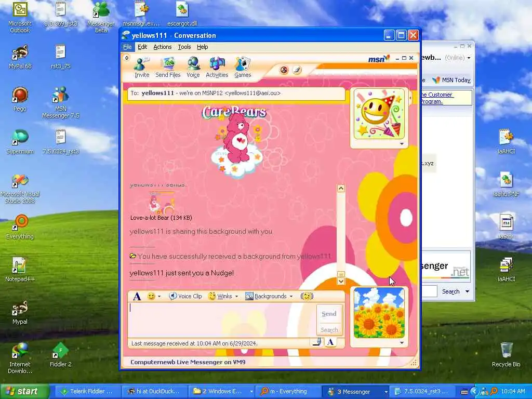This screenshot has height=399, width=532.
Task: Select the MSN Messenger 7.5 desktop icon
Action: 60,103
